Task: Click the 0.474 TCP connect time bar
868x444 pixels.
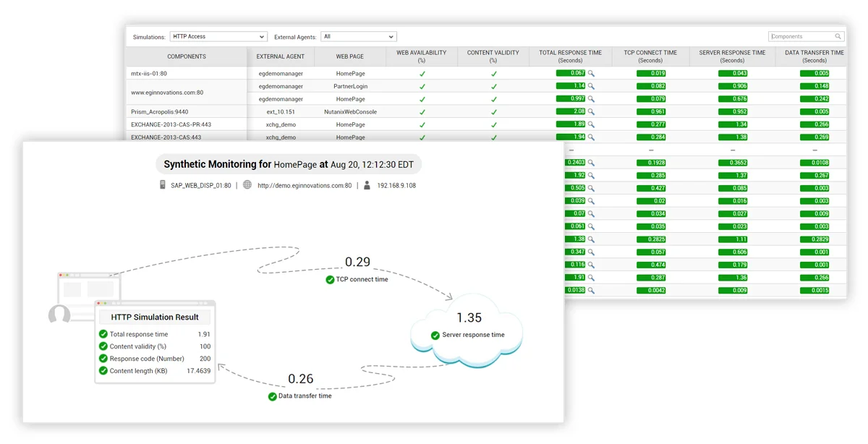Action: pos(651,265)
